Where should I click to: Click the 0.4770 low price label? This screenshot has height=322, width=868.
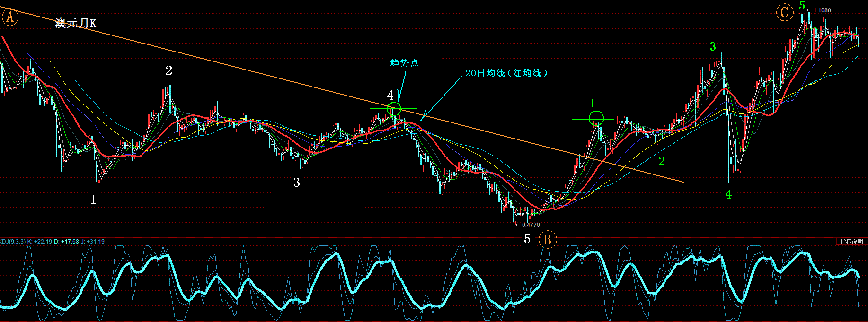tap(531, 225)
